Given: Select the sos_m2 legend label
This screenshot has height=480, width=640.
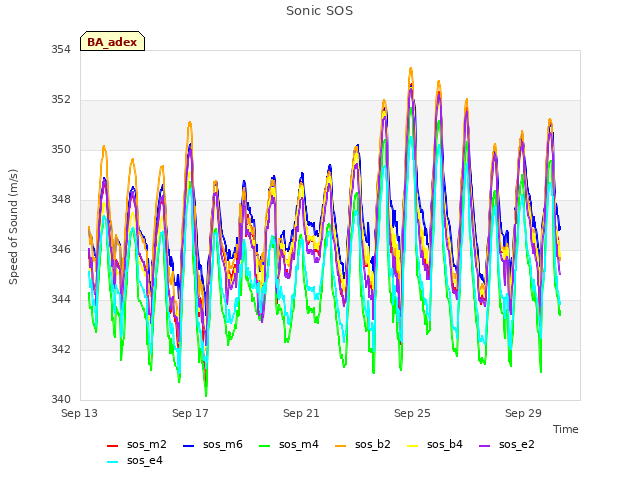Looking at the screenshot, I should click(x=147, y=444).
